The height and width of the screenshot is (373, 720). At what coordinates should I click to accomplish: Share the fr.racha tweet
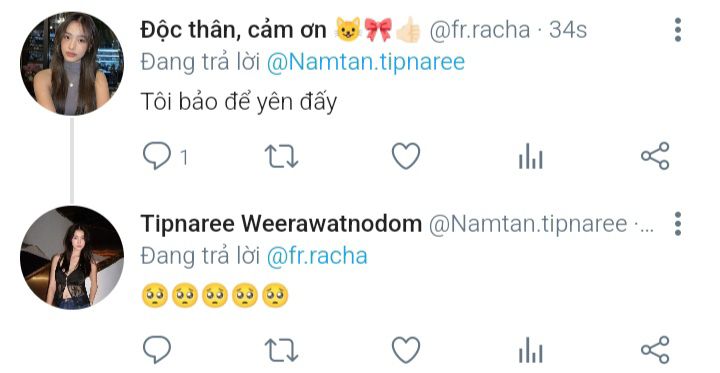click(x=655, y=156)
